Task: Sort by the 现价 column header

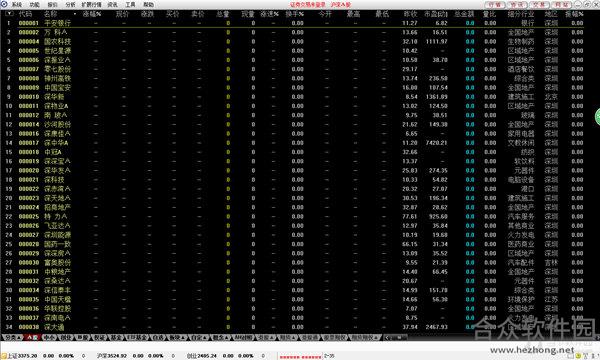Action: (122, 14)
